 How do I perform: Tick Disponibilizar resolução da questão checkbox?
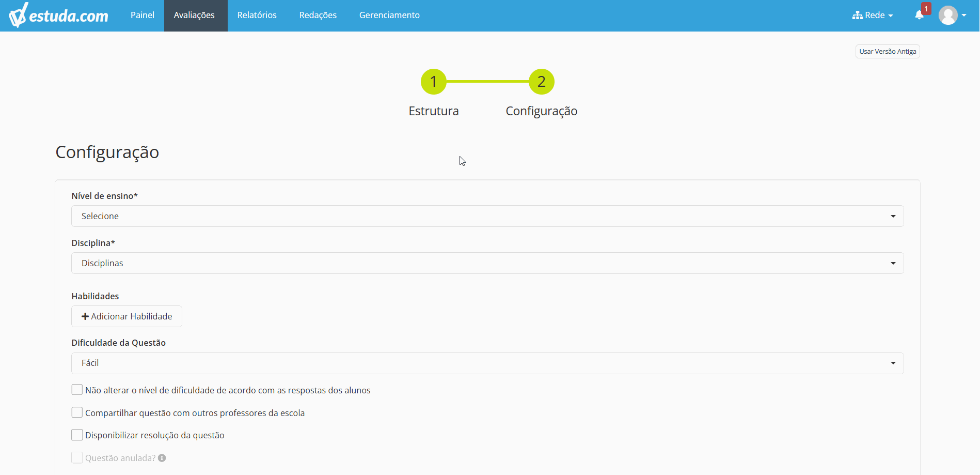[x=77, y=435]
